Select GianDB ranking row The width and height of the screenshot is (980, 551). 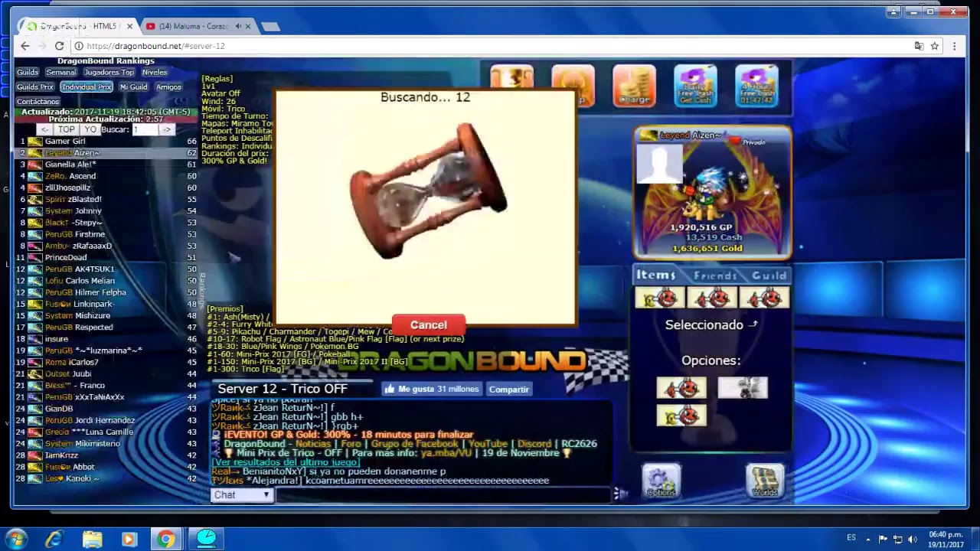point(107,409)
